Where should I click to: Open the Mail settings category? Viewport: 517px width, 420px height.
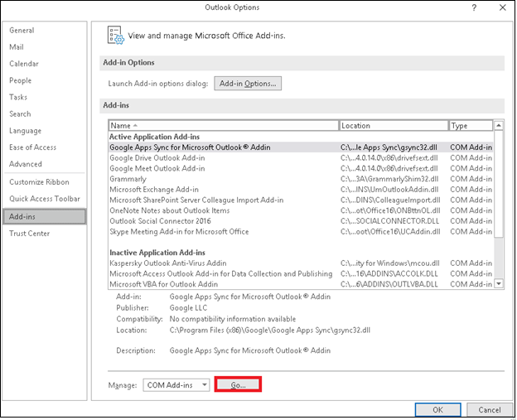[17, 47]
